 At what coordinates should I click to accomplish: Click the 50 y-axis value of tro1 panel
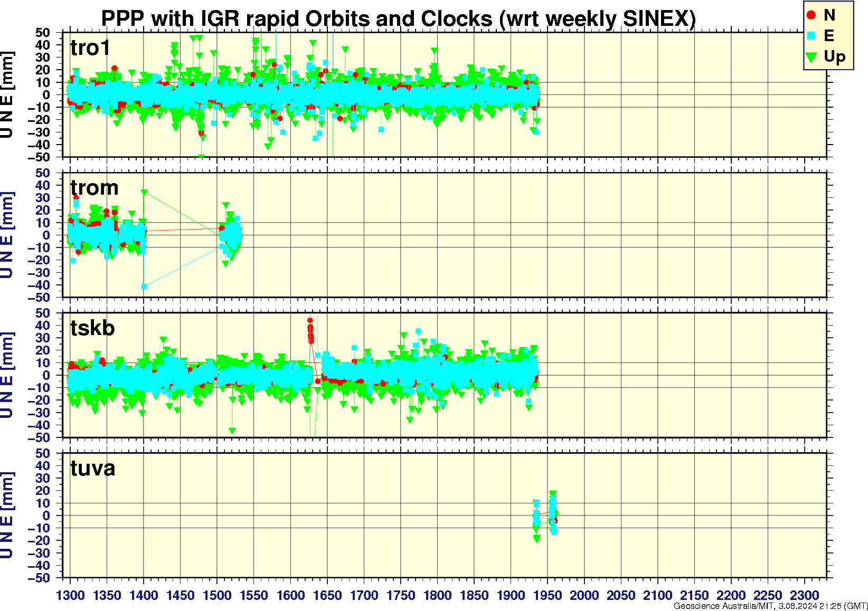coord(43,33)
